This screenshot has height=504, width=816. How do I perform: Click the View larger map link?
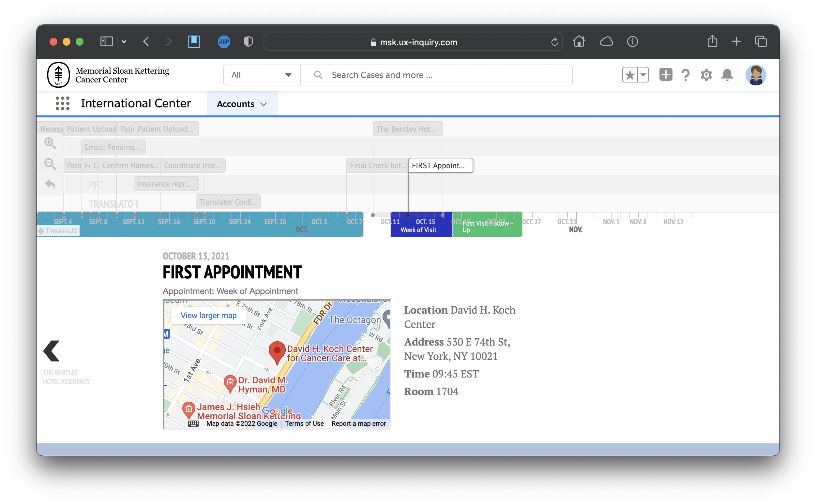[x=208, y=315]
